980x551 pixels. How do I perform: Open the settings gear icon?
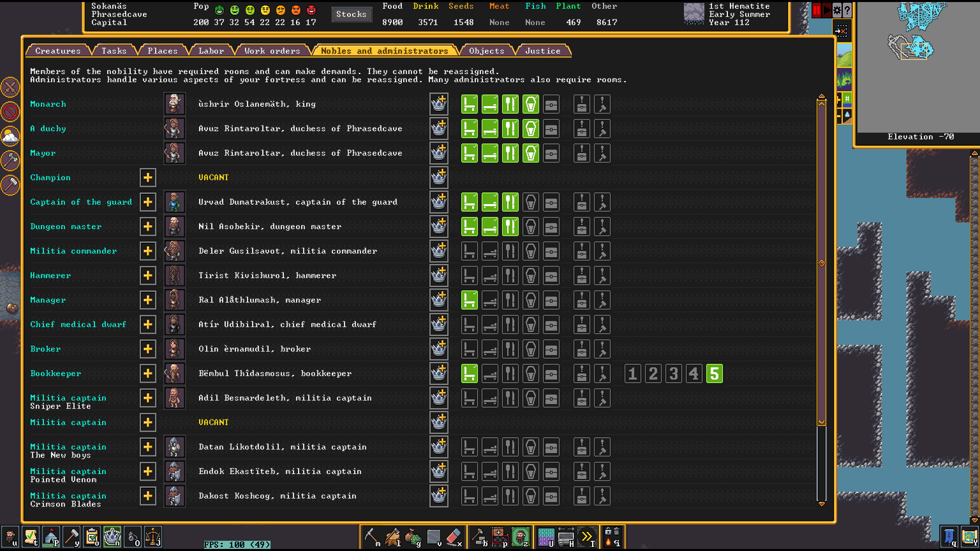pyautogui.click(x=837, y=10)
